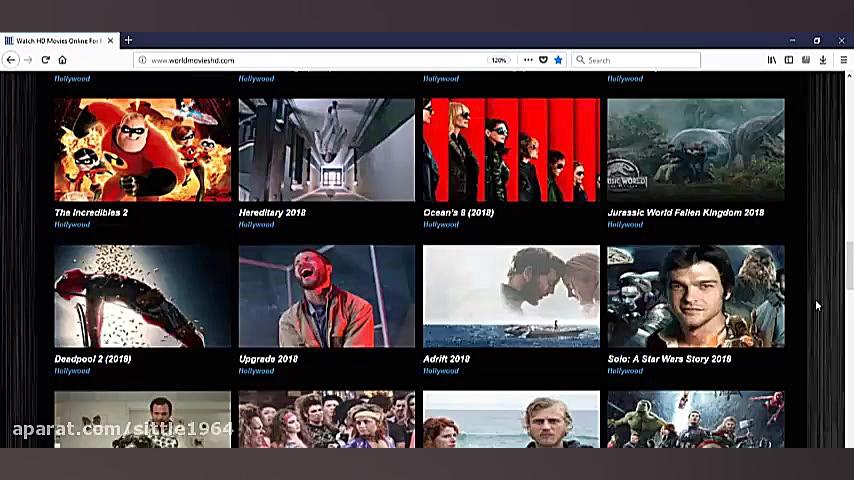Viewport: 854px width, 480px height.
Task: Show site information for worldmovieshd.com
Action: point(142,60)
